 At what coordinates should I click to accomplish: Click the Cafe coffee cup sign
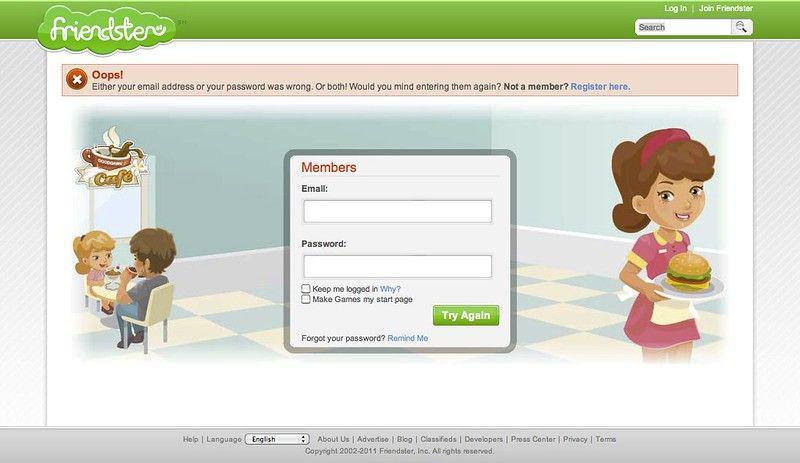coord(112,158)
